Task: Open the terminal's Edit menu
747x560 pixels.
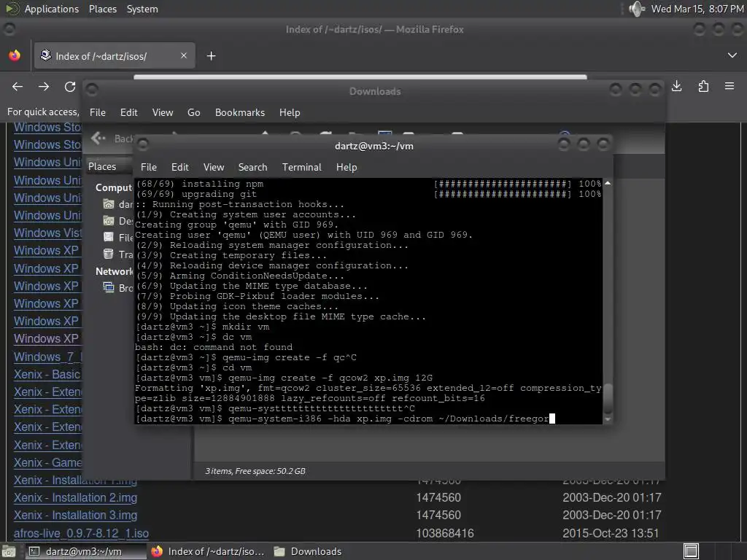Action: click(x=180, y=167)
